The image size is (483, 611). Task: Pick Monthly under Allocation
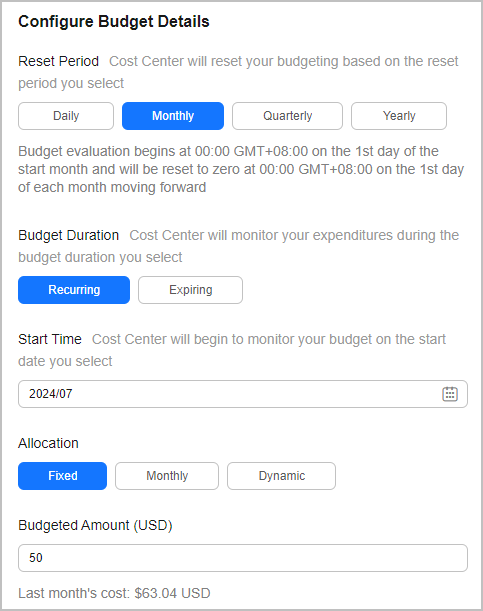pyautogui.click(x=167, y=476)
